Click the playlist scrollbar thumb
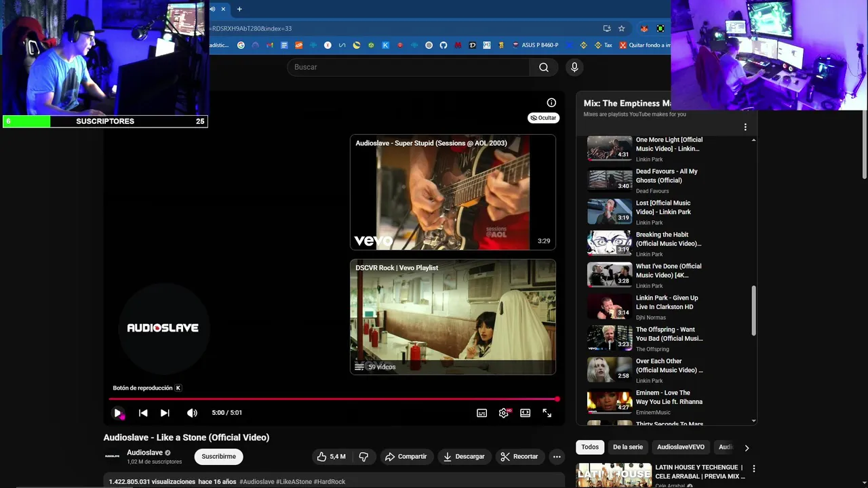868x488 pixels. tap(754, 310)
